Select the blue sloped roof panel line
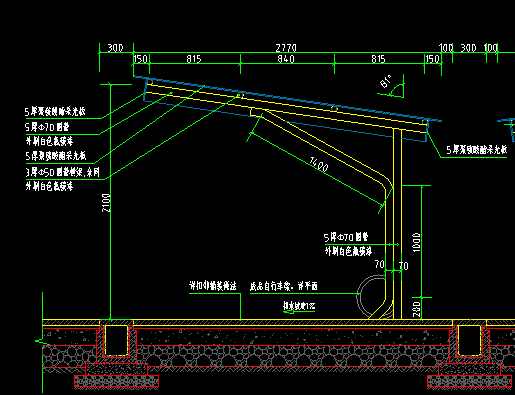The width and height of the screenshot is (515, 395). click(x=288, y=99)
